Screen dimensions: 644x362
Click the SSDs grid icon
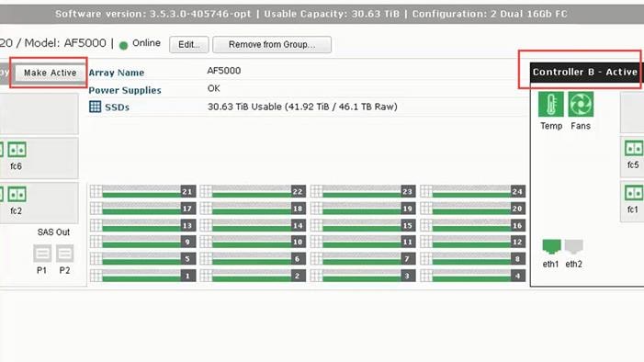pyautogui.click(x=95, y=107)
